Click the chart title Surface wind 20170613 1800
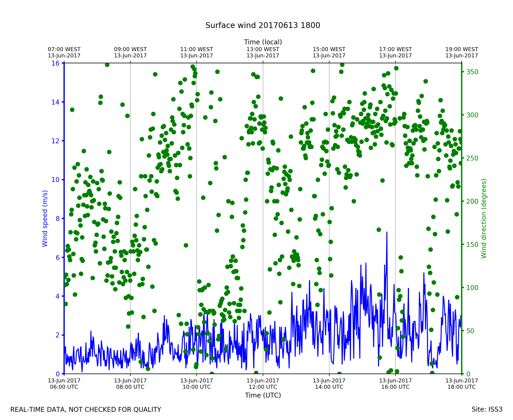Viewport: 513px width, 420px height. click(x=263, y=25)
